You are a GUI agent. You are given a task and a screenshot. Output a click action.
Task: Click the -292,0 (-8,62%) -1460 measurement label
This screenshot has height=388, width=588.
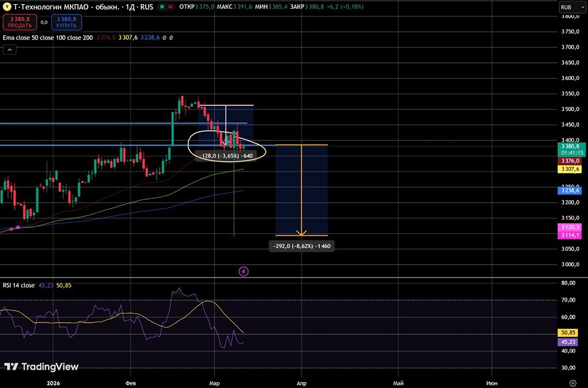[302, 246]
